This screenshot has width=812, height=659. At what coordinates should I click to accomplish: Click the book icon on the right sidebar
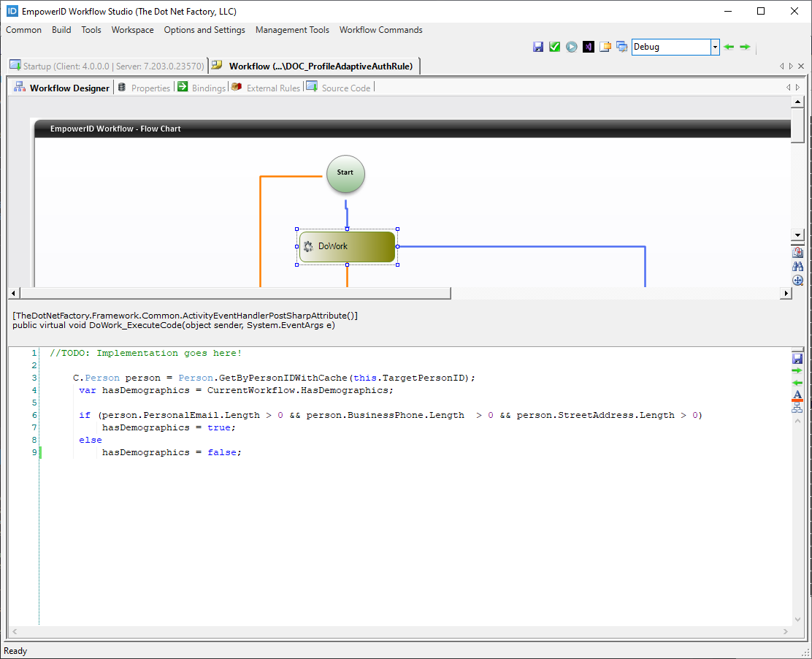(797, 251)
